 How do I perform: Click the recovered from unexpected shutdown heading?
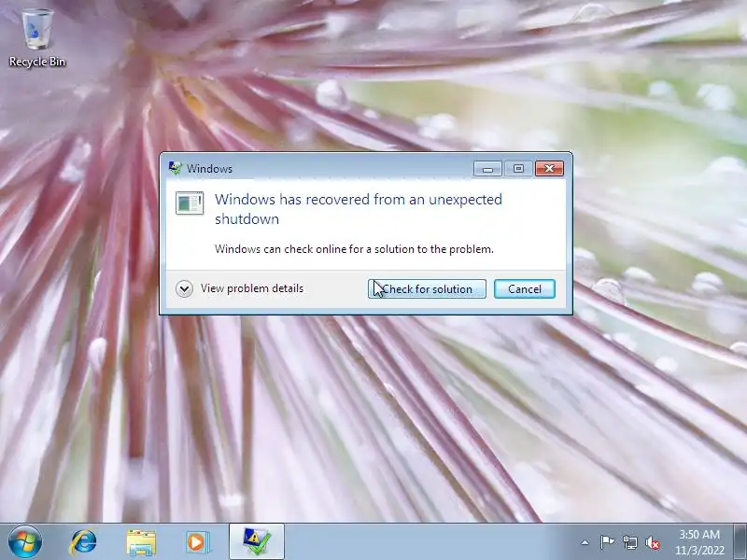359,209
